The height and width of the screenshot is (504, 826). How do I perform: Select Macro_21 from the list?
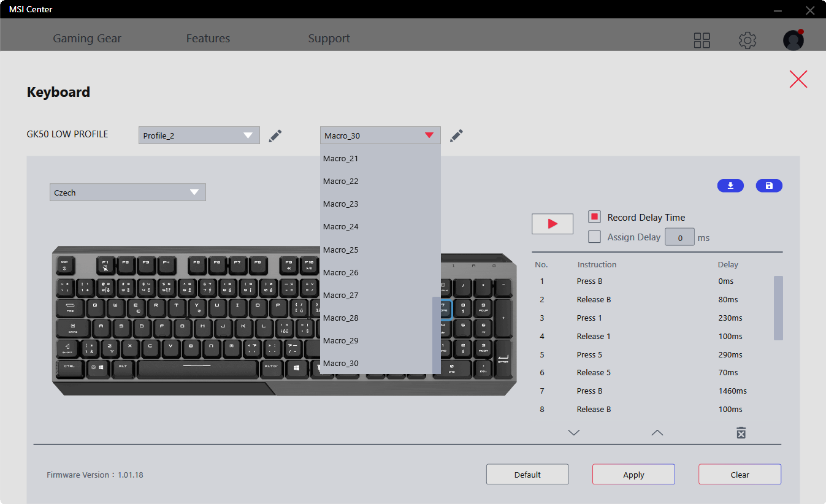376,158
